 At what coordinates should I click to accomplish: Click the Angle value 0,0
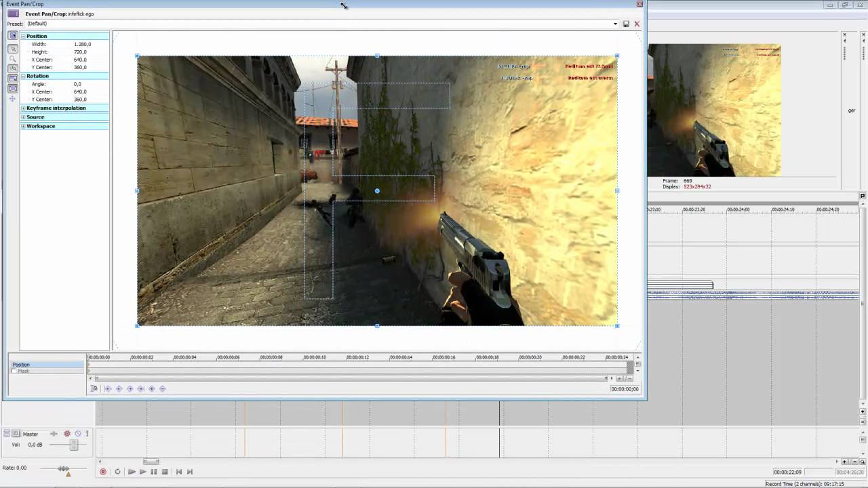(x=77, y=84)
